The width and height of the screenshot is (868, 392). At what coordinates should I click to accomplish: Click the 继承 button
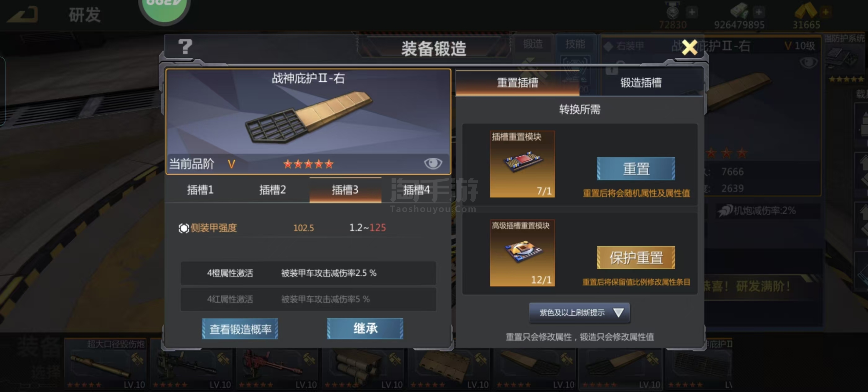[365, 328]
